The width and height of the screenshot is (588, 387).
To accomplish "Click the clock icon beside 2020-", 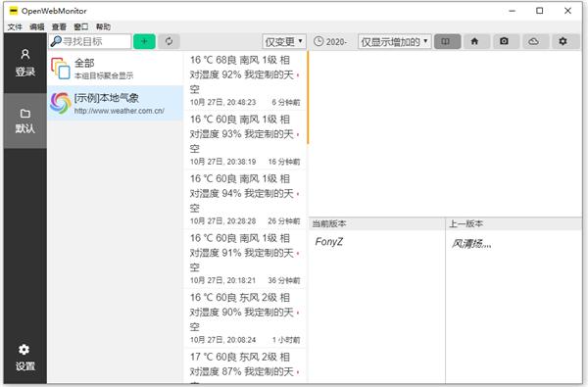I will (x=318, y=41).
